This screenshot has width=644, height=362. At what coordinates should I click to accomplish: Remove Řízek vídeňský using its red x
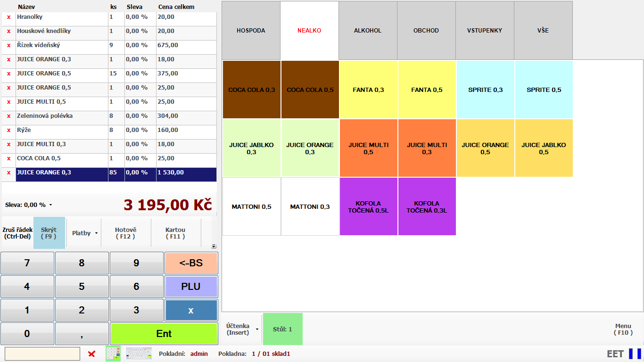point(8,46)
